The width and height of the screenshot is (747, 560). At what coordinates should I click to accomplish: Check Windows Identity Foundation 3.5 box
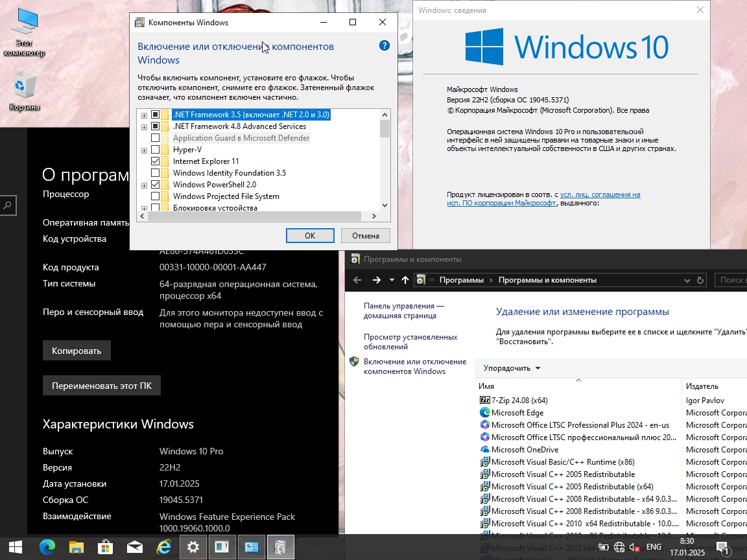coord(155,173)
